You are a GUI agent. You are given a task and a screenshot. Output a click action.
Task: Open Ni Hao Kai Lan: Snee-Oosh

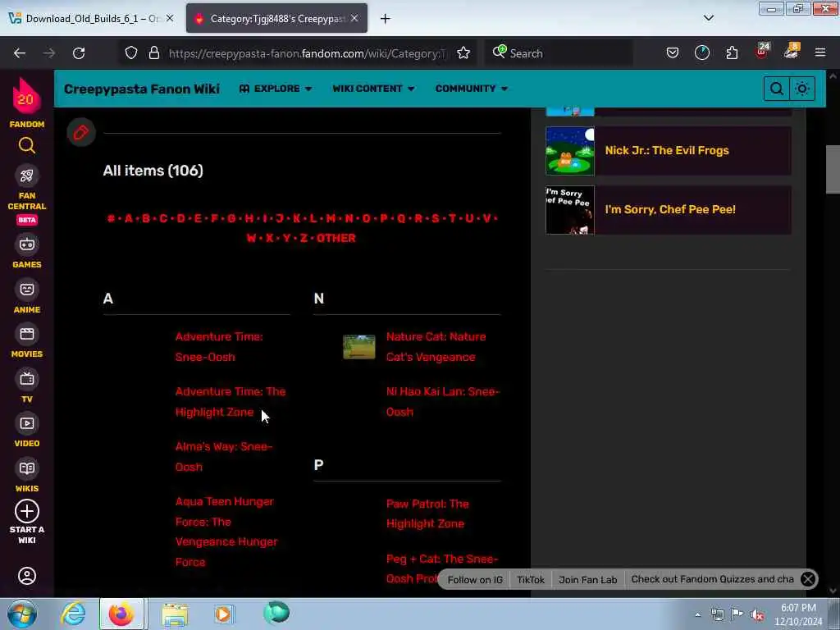[442, 402]
